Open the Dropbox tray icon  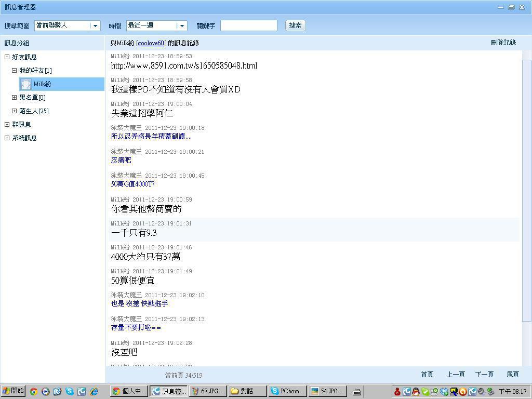click(444, 392)
